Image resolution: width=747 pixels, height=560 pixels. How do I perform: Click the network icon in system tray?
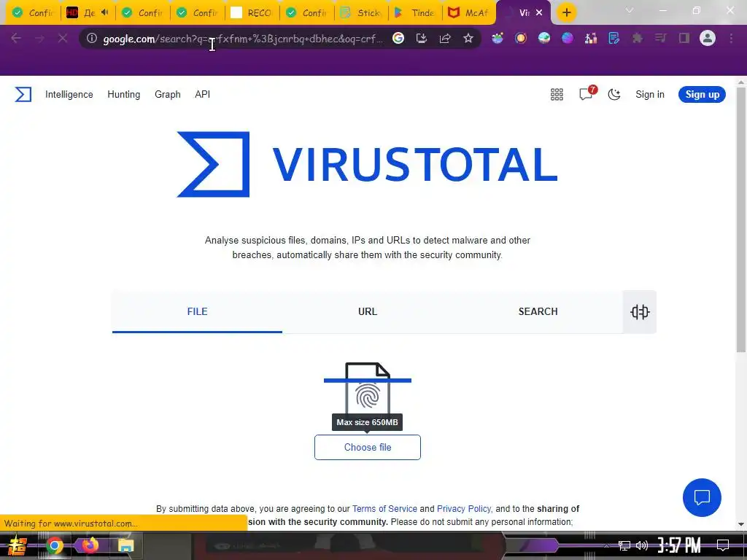click(x=624, y=545)
